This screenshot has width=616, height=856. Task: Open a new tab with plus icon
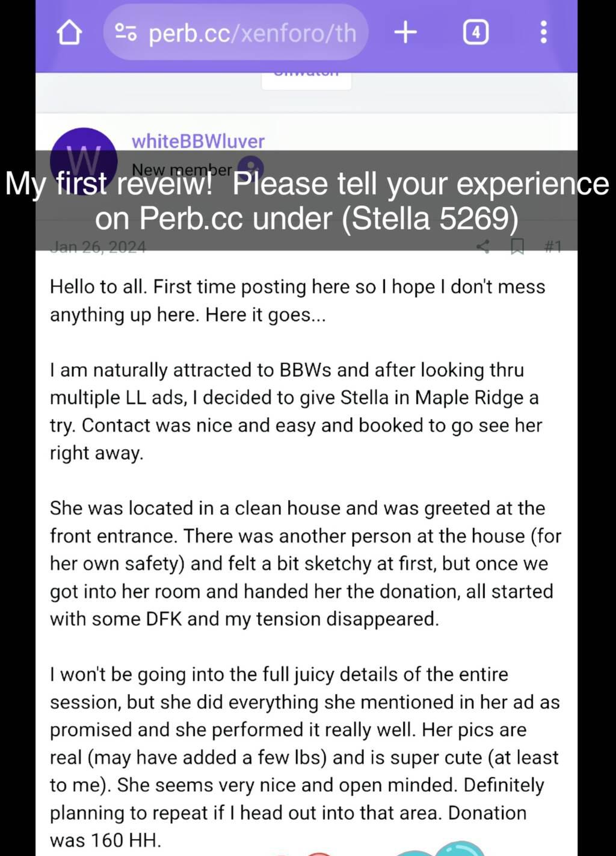coord(405,32)
